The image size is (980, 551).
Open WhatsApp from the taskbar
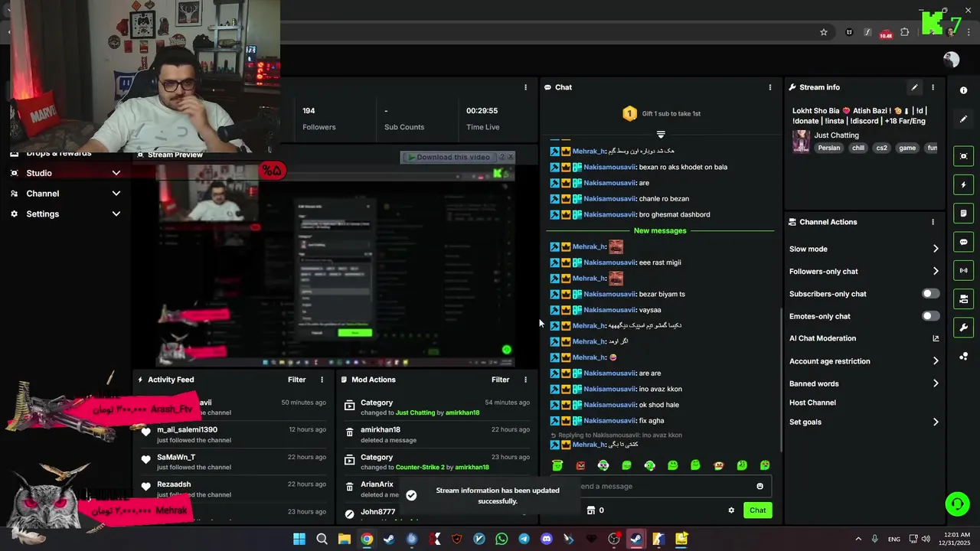pos(501,539)
